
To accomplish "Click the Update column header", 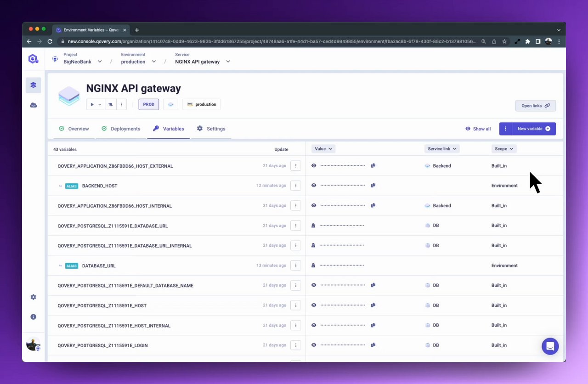I will coord(281,149).
